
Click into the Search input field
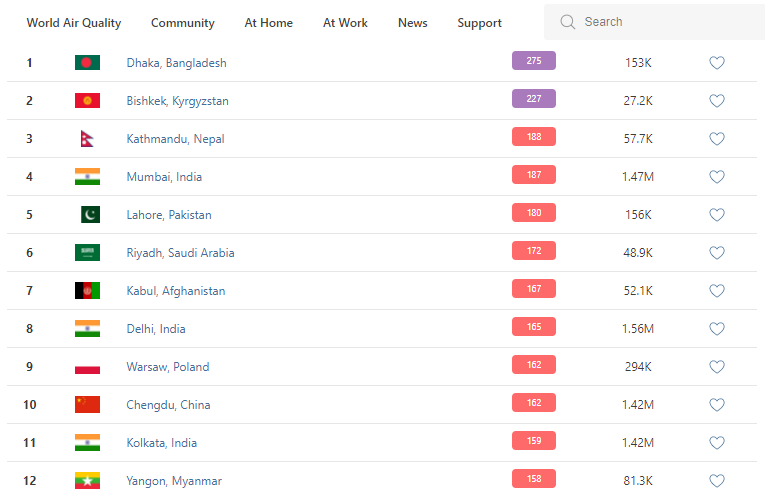660,22
